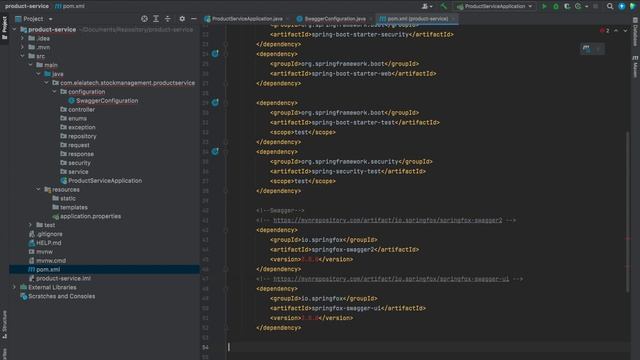Select HELP.md file in tree
Image resolution: width=640 pixels, height=360 pixels.
[45, 243]
